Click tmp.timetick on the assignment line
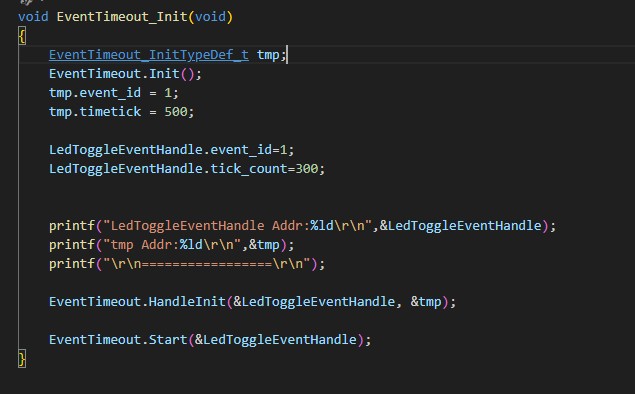Image resolution: width=635 pixels, height=394 pixels. pos(95,112)
